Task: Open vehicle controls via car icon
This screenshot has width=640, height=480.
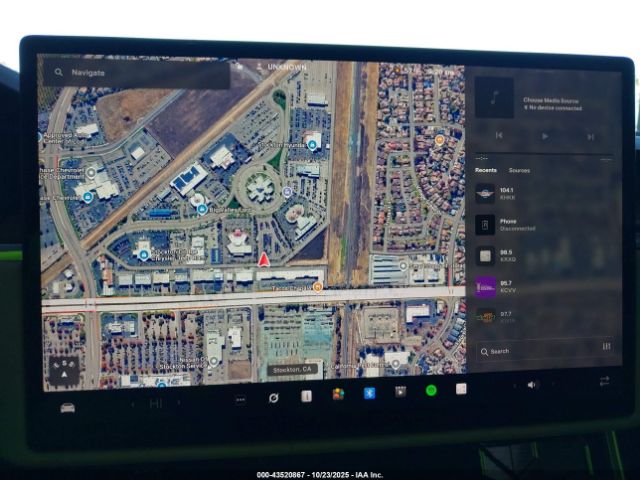Action: [x=67, y=407]
